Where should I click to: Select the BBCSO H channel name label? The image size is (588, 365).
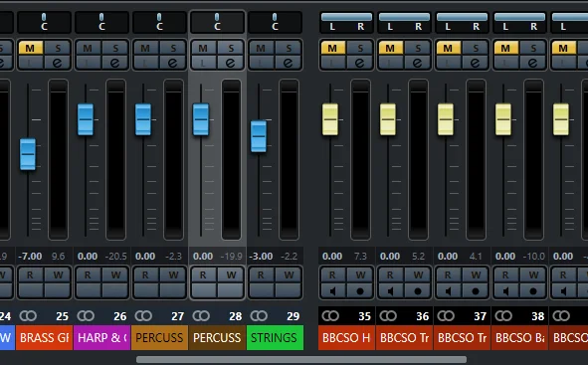(x=346, y=337)
